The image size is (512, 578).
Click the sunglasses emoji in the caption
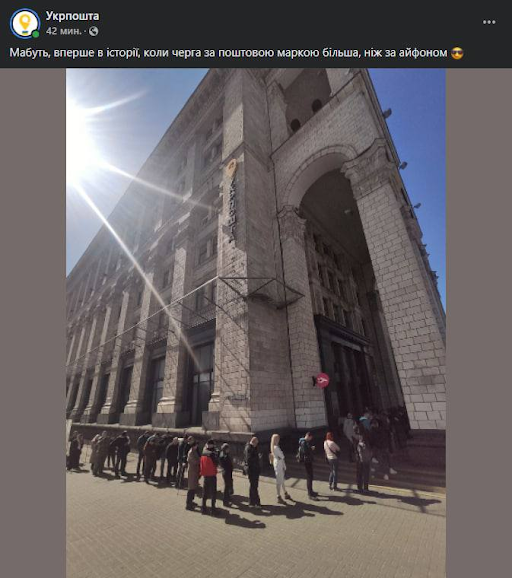point(457,53)
